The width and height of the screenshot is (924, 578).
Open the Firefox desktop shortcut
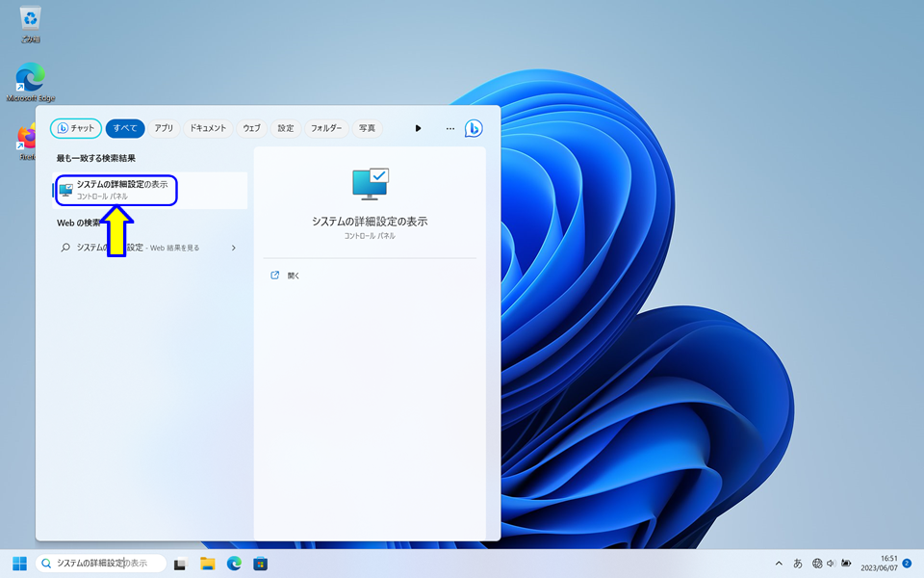point(27,143)
